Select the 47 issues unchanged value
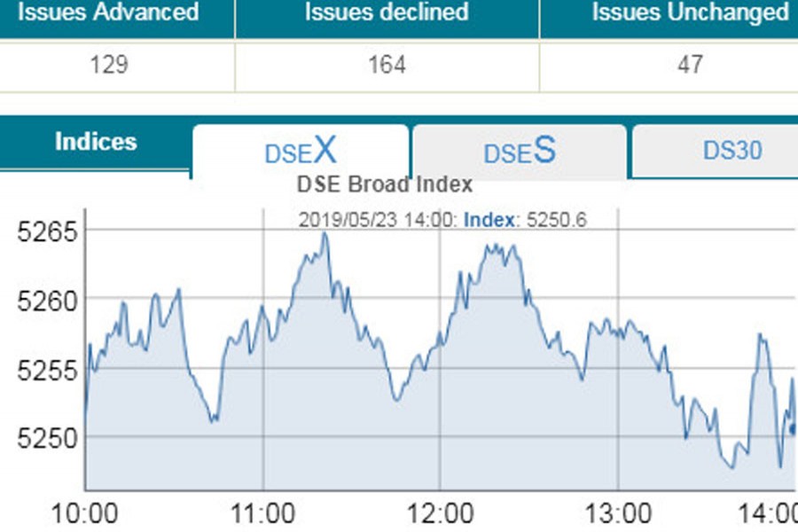This screenshot has height=532, width=798. (x=689, y=65)
